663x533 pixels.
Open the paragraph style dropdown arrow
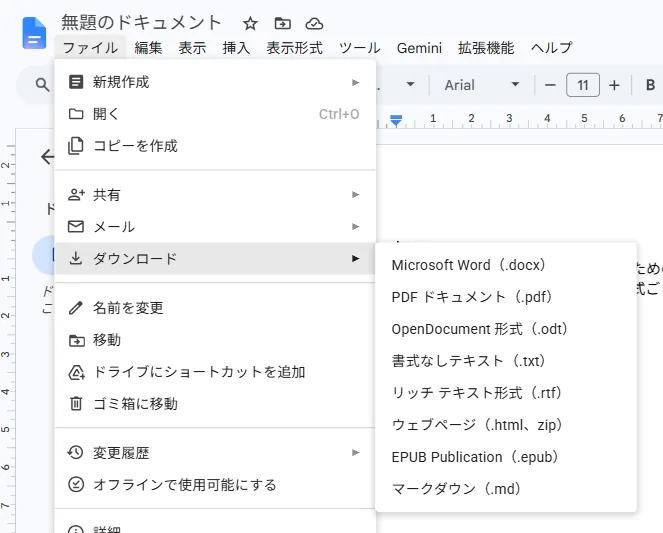(x=410, y=85)
